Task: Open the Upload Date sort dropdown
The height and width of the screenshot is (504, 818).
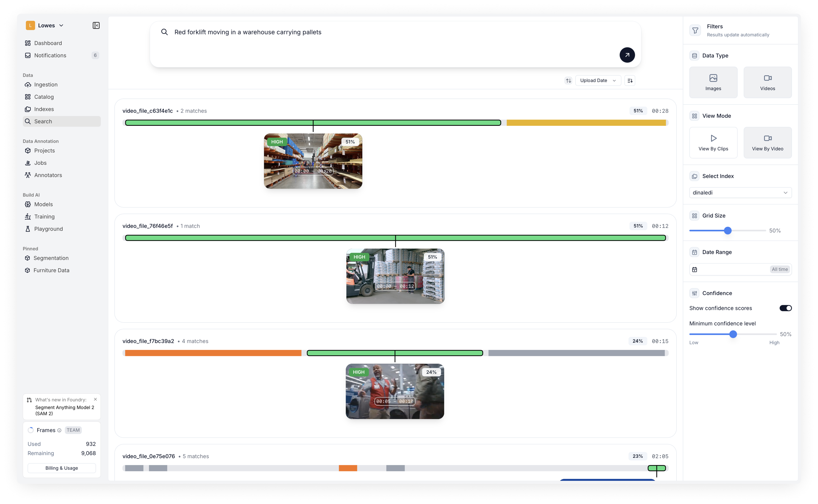Action: 598,80
